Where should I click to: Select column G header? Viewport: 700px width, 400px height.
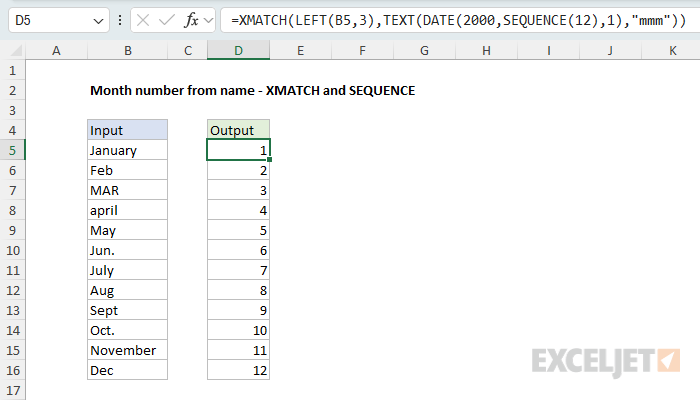pos(424,50)
